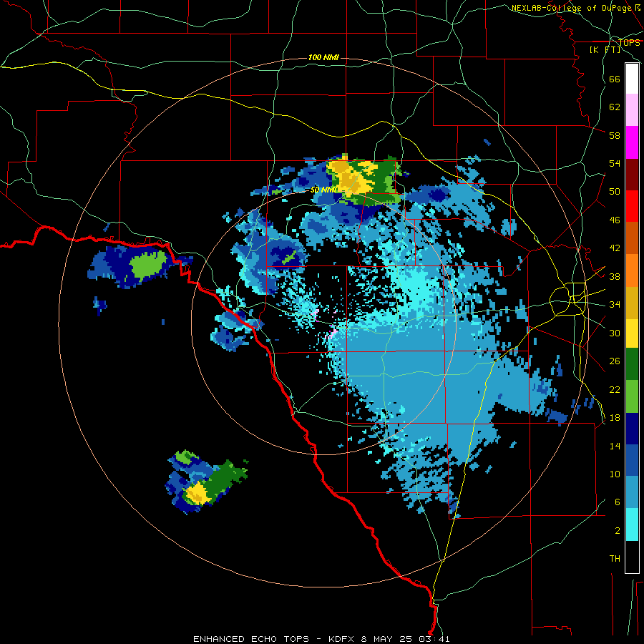Click the "42" scale label
644x644 pixels.
click(x=615, y=248)
